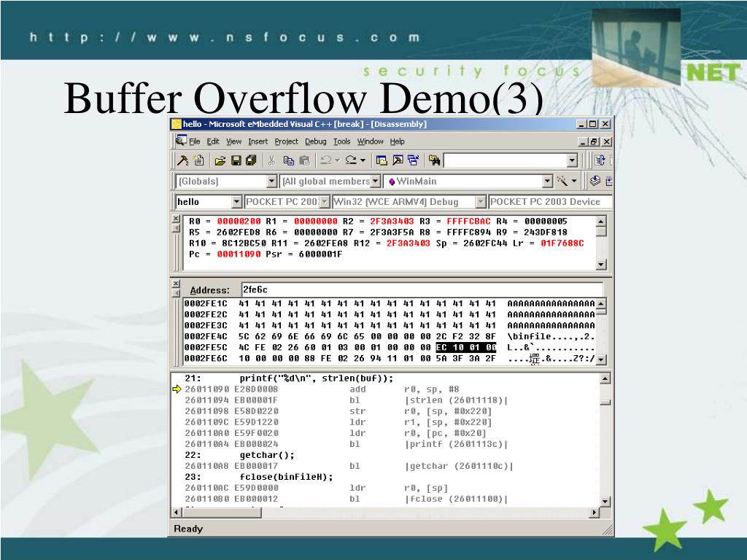Expand the POCKET PC 2003 platform dropdown

click(x=325, y=202)
